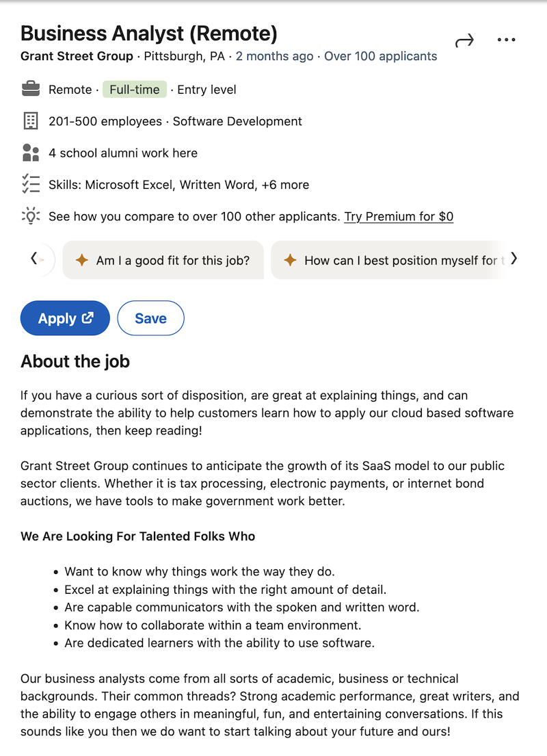This screenshot has width=547, height=756.
Task: Open the three-dot job options menu
Action: [506, 40]
